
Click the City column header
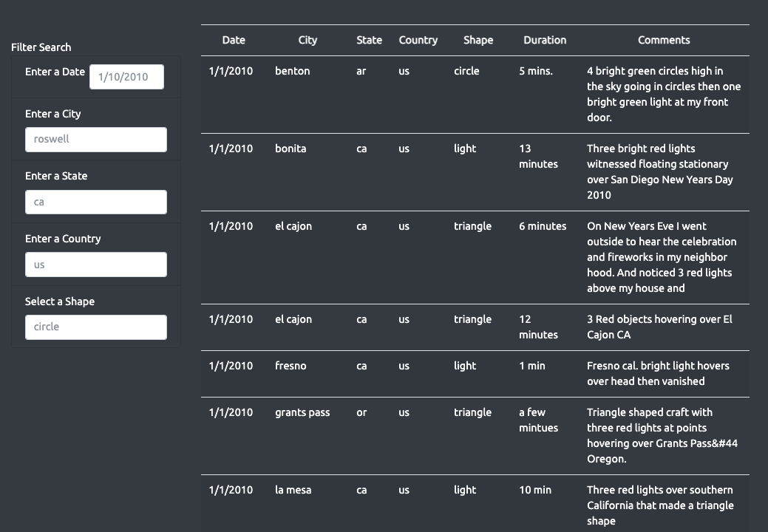click(307, 40)
